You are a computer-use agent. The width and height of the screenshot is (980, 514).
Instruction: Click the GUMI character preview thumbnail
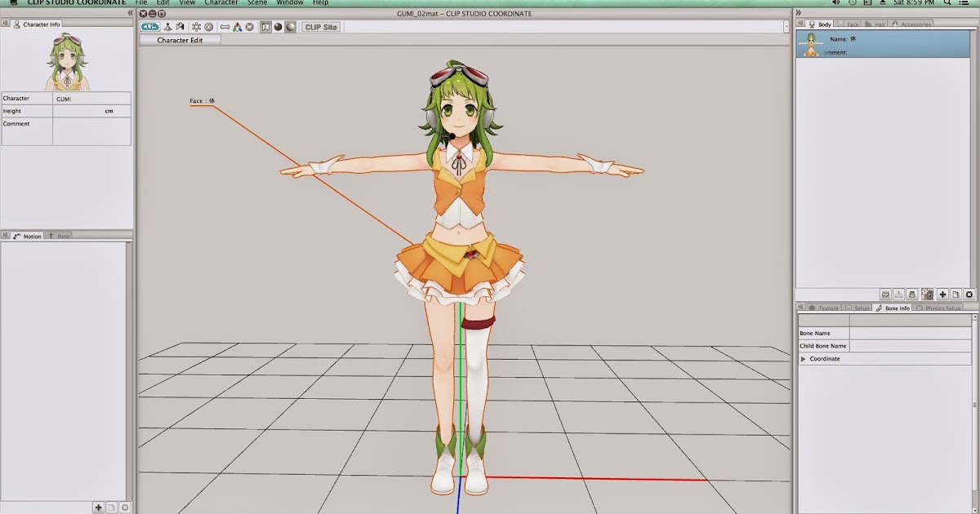pyautogui.click(x=68, y=62)
